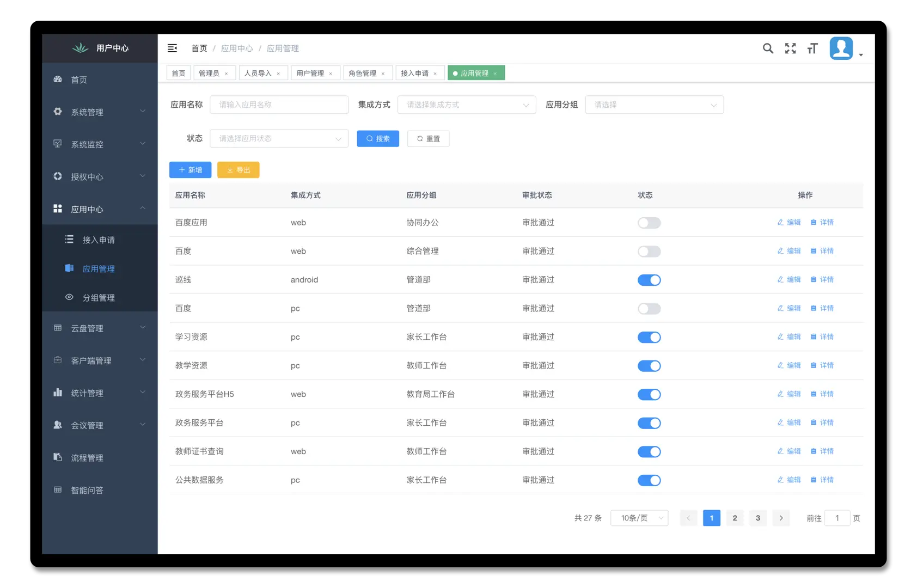
Task: Expand the 系统管理 sidebar menu
Action: click(x=100, y=112)
